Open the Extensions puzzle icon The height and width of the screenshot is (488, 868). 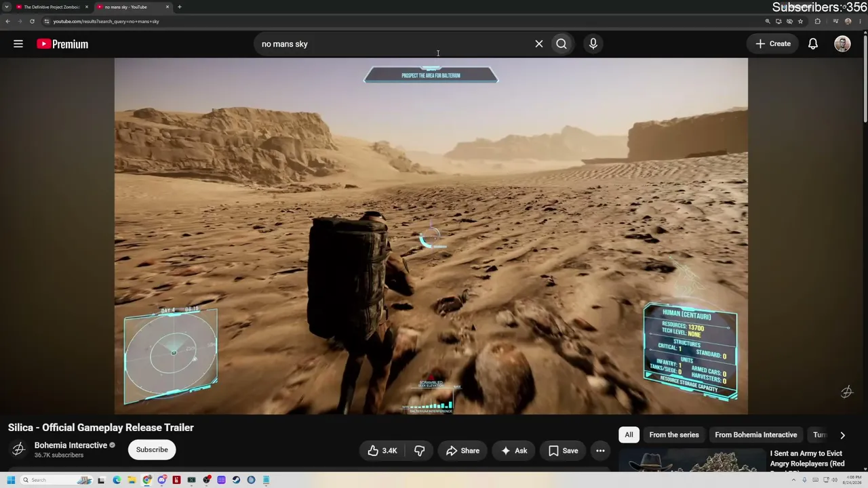(817, 21)
